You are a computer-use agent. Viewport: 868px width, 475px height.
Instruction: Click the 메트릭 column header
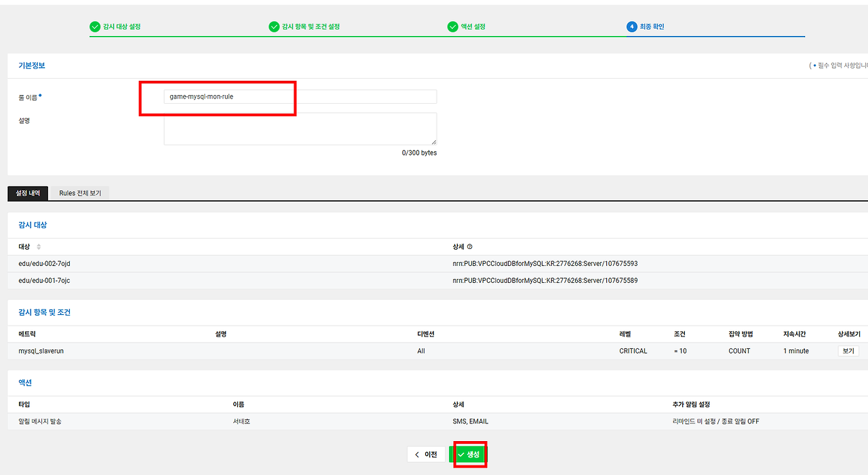(27, 335)
